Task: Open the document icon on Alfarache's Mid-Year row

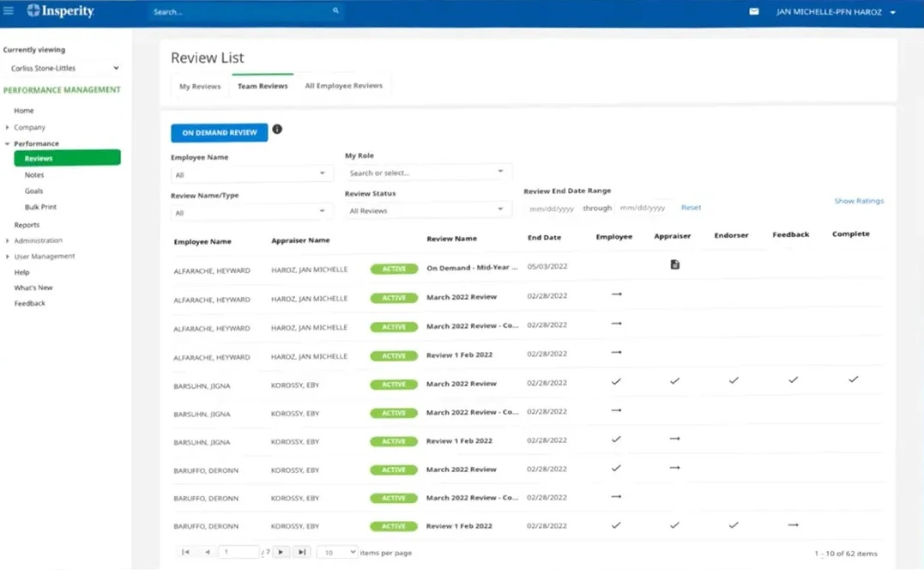Action: tap(675, 265)
